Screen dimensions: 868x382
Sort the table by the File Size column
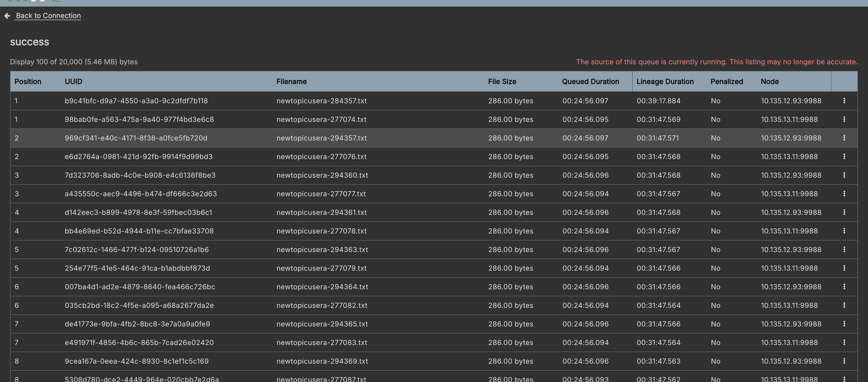pyautogui.click(x=502, y=81)
